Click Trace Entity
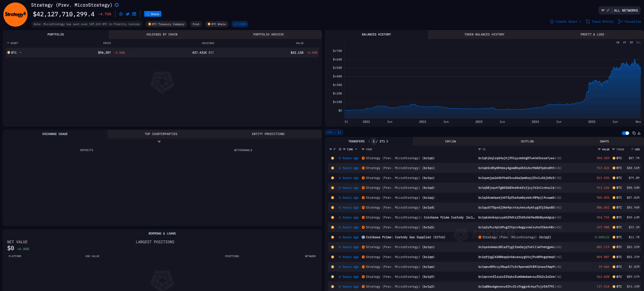 pos(600,22)
